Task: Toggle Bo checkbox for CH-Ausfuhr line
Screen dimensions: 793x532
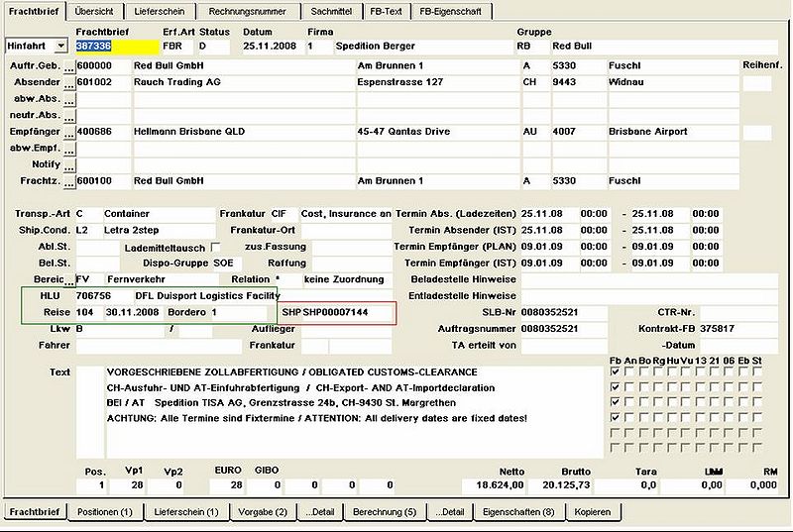Action: 643,387
